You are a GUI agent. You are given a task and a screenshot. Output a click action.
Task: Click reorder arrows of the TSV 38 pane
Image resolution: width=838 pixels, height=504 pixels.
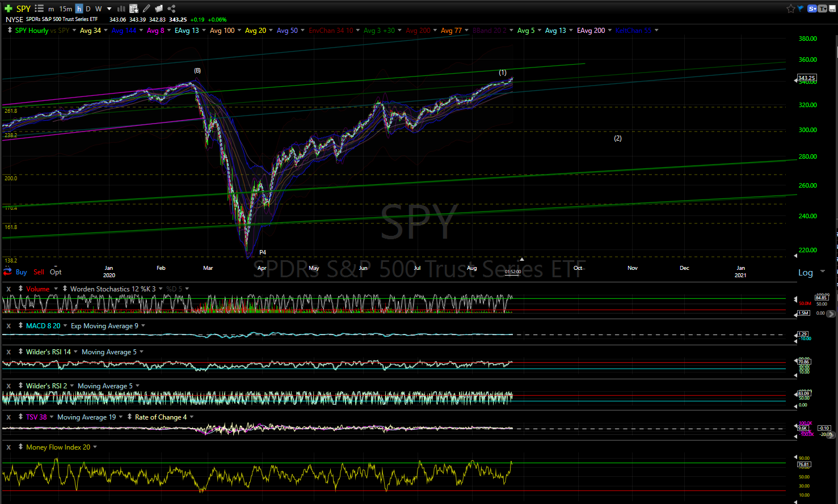[20, 417]
